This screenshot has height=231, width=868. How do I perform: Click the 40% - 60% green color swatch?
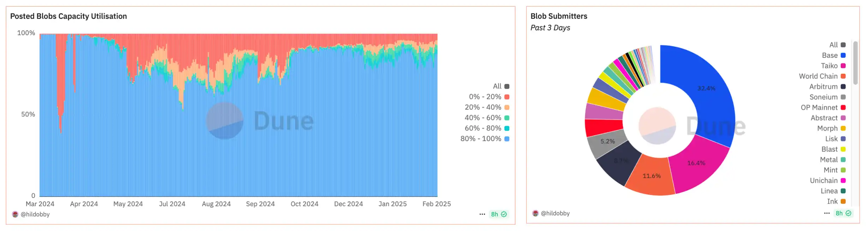[x=507, y=118]
